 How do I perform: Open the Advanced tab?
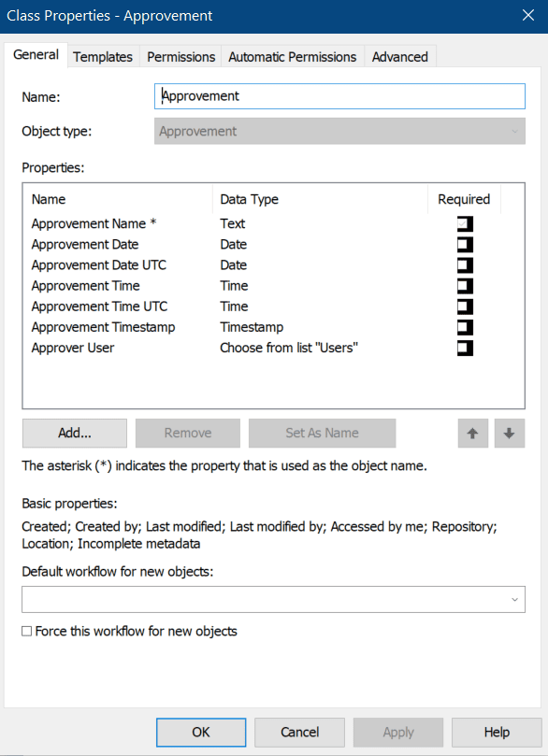[400, 57]
